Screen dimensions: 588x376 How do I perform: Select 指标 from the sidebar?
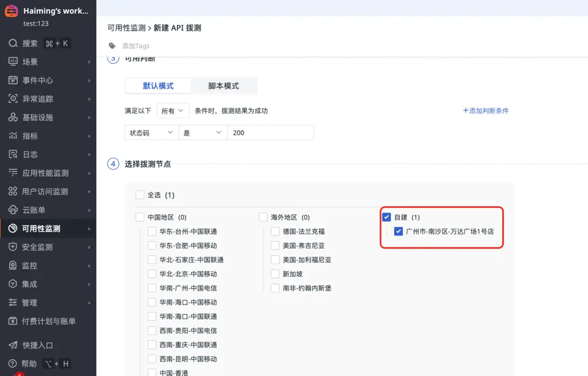tap(30, 136)
